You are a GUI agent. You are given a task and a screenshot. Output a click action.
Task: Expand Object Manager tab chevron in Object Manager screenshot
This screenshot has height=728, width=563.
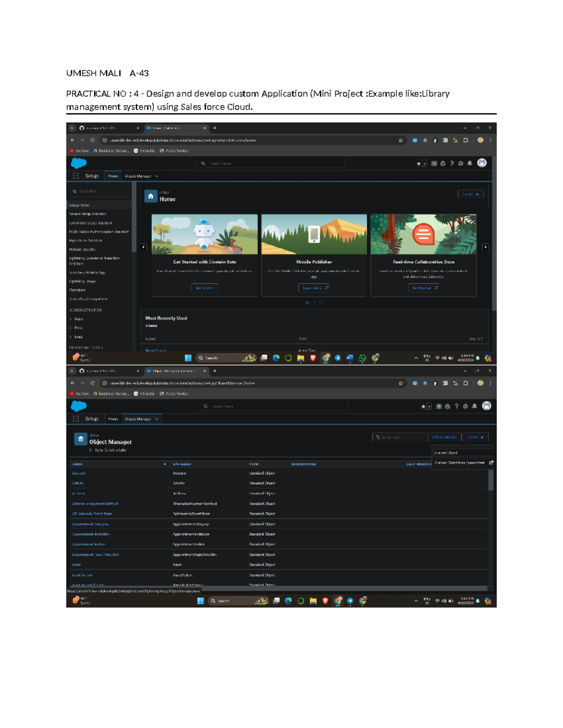click(x=157, y=419)
